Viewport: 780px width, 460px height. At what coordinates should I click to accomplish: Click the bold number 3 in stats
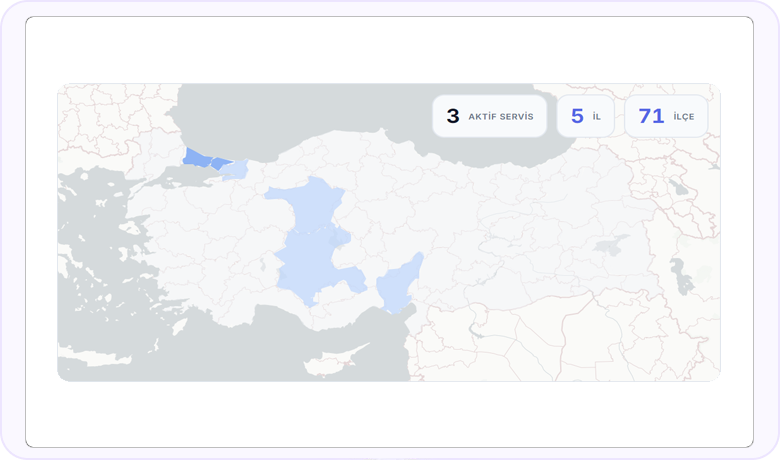pos(453,116)
